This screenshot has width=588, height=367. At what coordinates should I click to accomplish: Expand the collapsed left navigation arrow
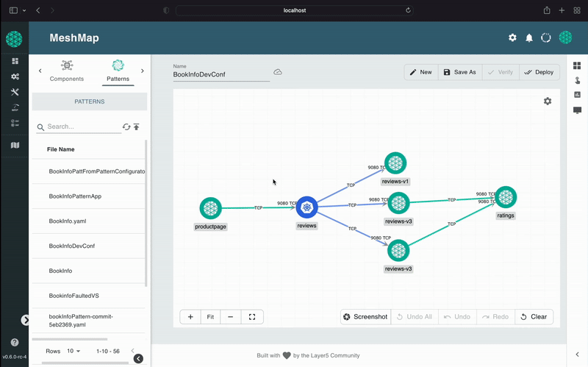tap(26, 320)
